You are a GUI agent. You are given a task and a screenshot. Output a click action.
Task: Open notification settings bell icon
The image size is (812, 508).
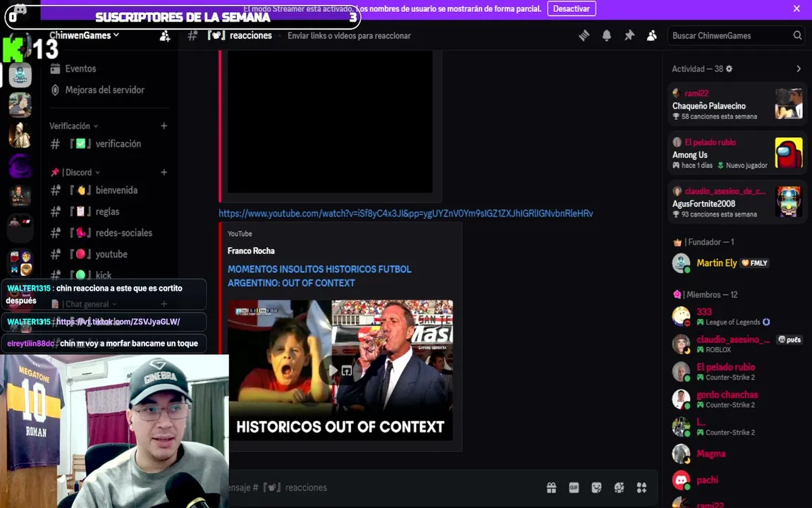tap(606, 35)
